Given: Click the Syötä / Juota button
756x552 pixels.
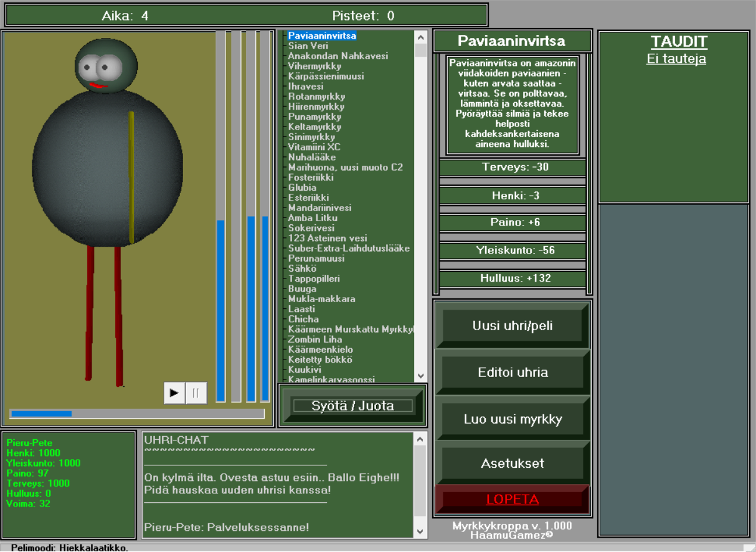Looking at the screenshot, I should click(352, 406).
